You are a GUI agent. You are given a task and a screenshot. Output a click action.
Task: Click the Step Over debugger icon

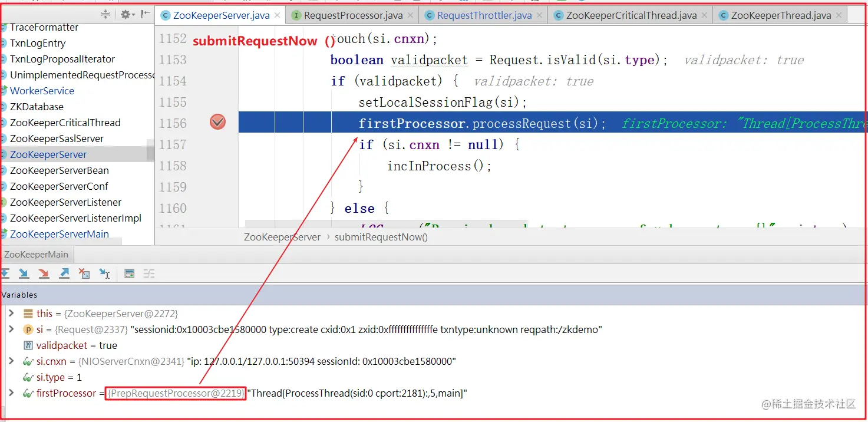tap(5, 273)
